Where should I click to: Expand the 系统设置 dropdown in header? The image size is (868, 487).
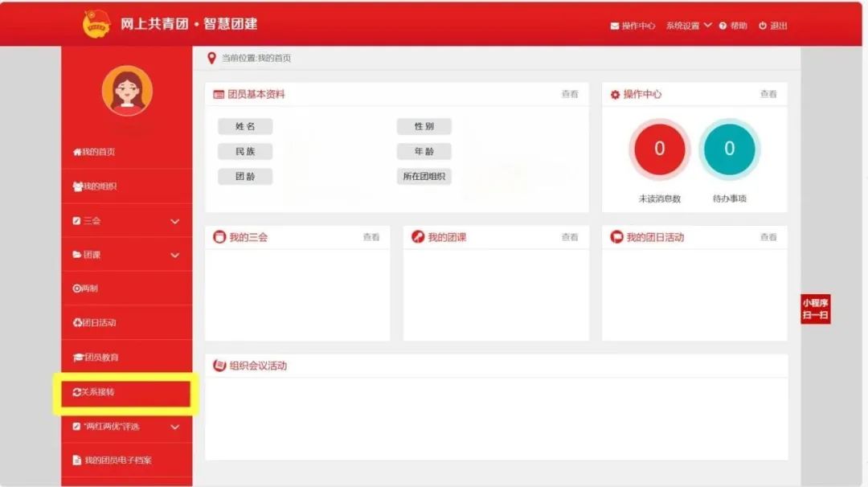[x=689, y=26]
